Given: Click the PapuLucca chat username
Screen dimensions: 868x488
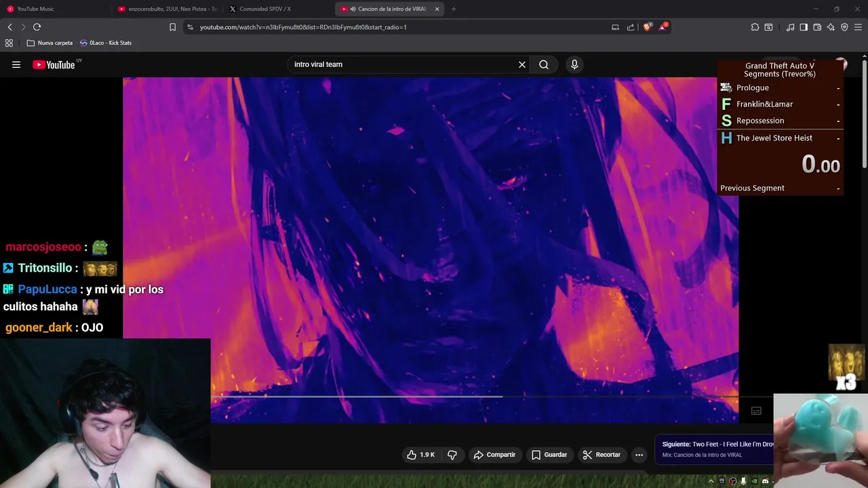Looking at the screenshot, I should click(x=47, y=289).
